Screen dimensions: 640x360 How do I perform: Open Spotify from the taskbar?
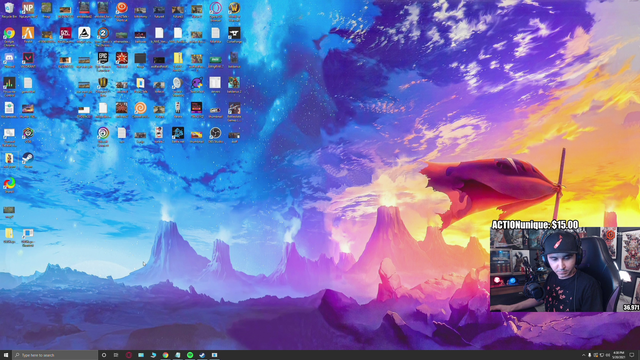click(190, 355)
